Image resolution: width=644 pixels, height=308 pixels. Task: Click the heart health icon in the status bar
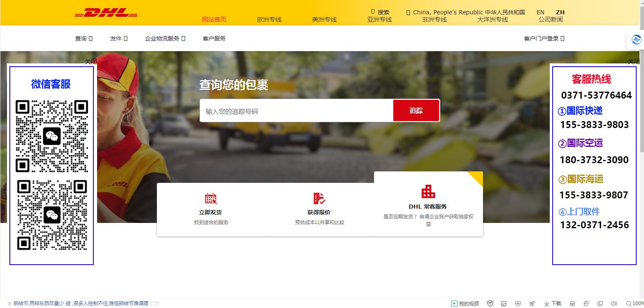(x=518, y=304)
